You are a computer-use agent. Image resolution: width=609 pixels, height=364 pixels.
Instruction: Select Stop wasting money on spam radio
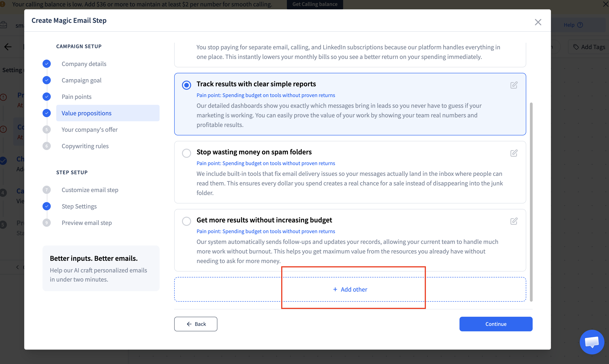(x=186, y=153)
